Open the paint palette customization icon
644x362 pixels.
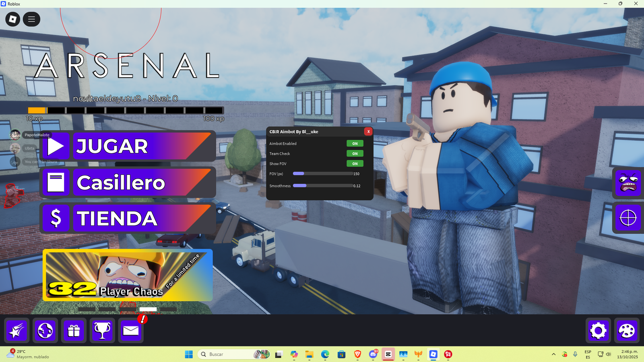tap(627, 331)
